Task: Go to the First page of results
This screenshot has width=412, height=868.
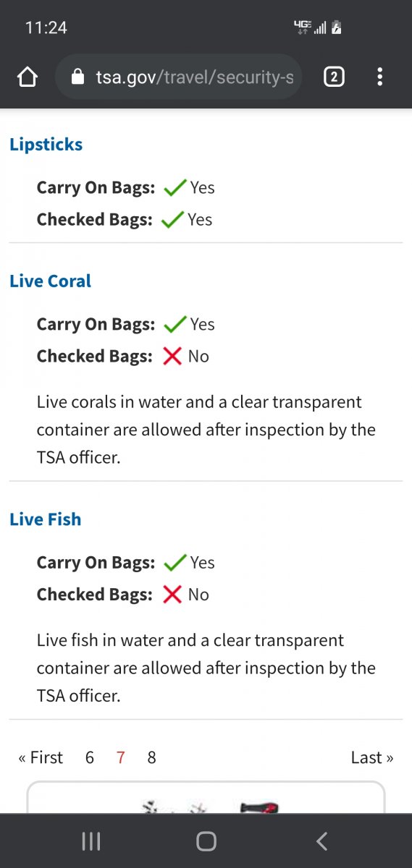Action: coord(41,757)
